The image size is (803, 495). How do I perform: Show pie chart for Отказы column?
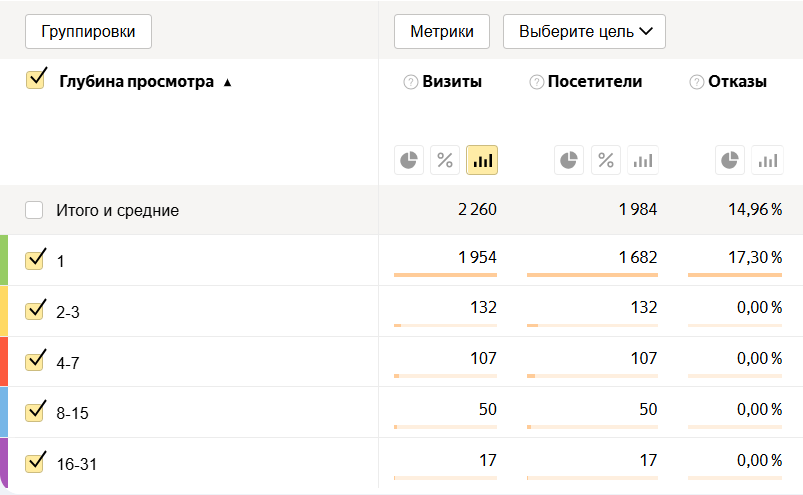click(730, 160)
